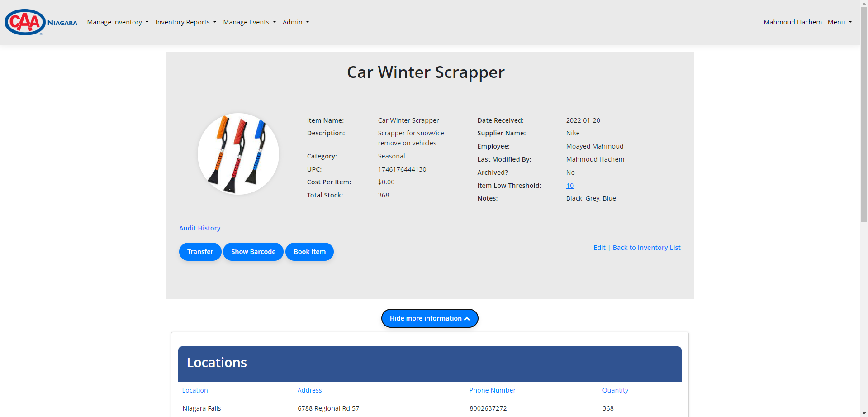Click the date received 2022-01-20

tap(583, 120)
